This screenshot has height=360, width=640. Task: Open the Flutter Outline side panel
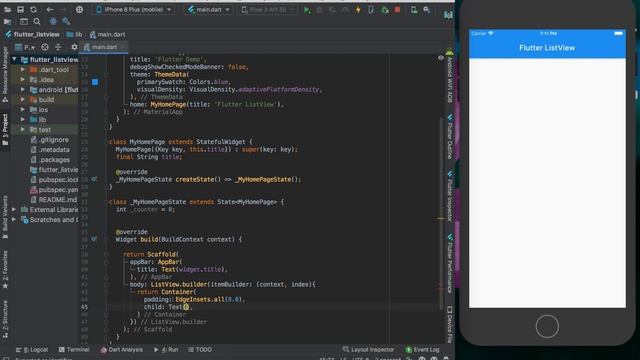pyautogui.click(x=449, y=137)
